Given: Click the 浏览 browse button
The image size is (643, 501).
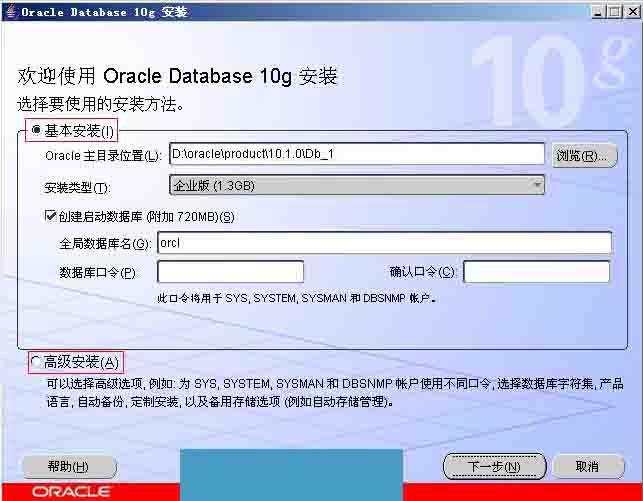Looking at the screenshot, I should click(584, 155).
